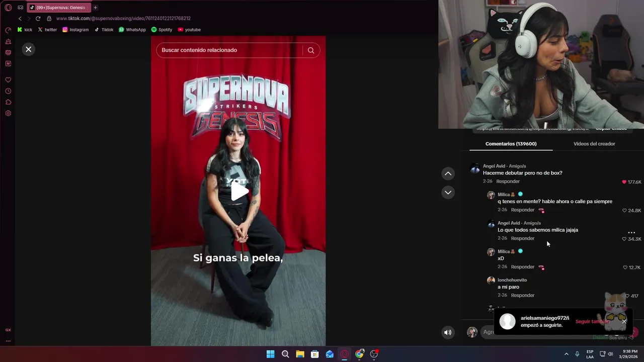The image size is (644, 362).
Task: Click Responder under 'Lo que todos sabemos' reply
Action: point(522,238)
